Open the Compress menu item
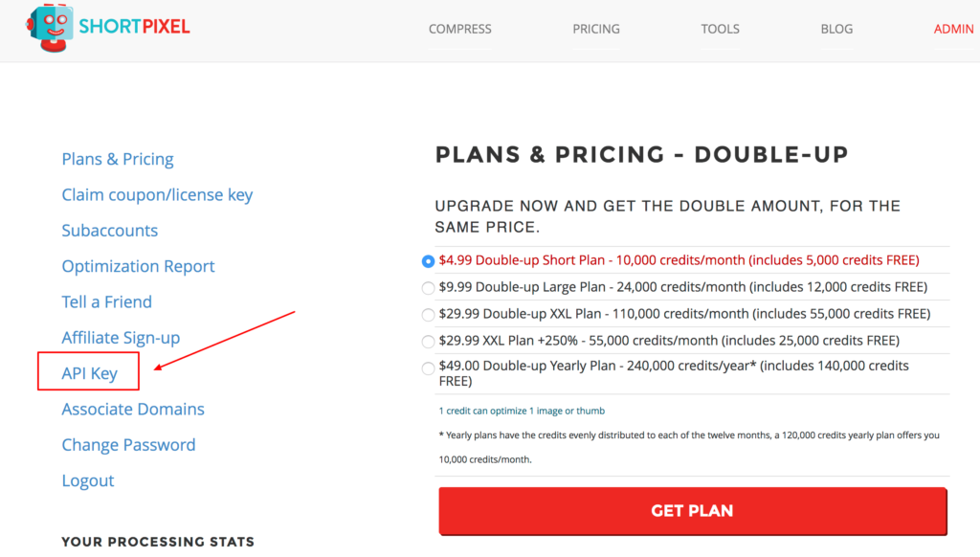Image resolution: width=980 pixels, height=557 pixels. [460, 29]
